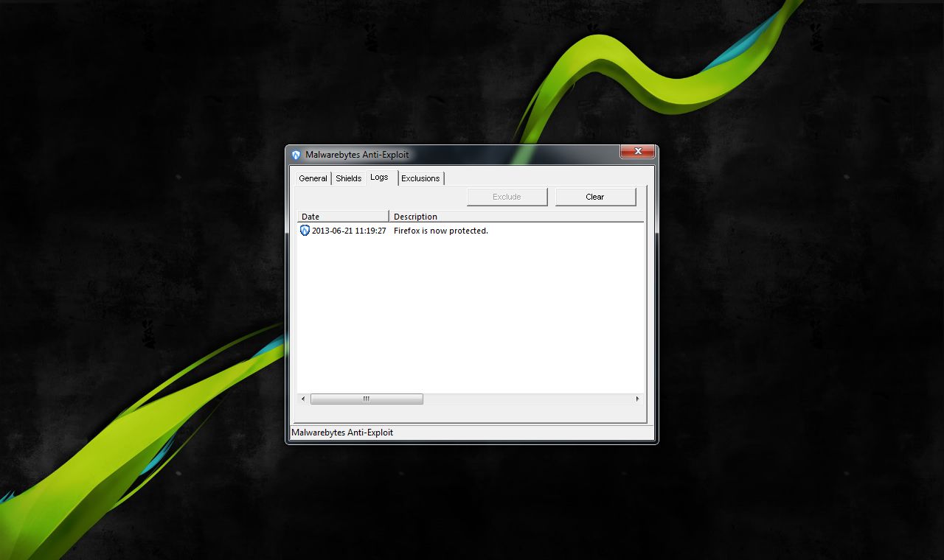Close the Malwarebytes Anti-Exploit window
Image resolution: width=944 pixels, height=560 pixels.
[637, 152]
